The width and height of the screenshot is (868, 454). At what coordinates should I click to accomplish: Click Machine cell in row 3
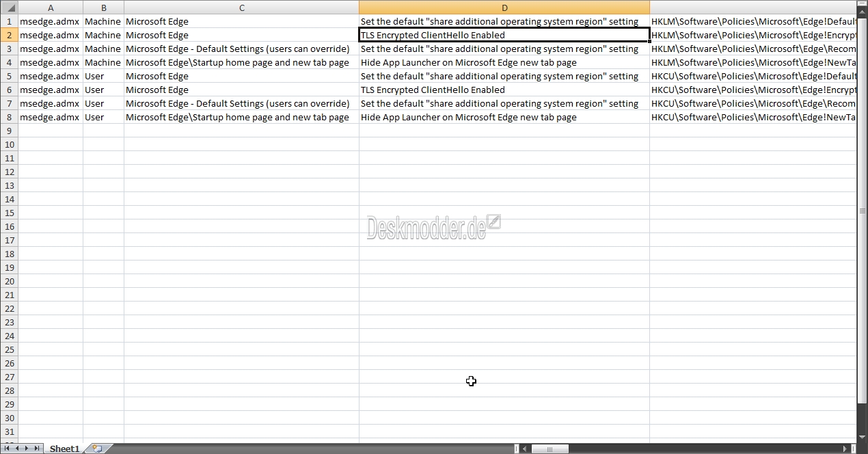point(103,49)
